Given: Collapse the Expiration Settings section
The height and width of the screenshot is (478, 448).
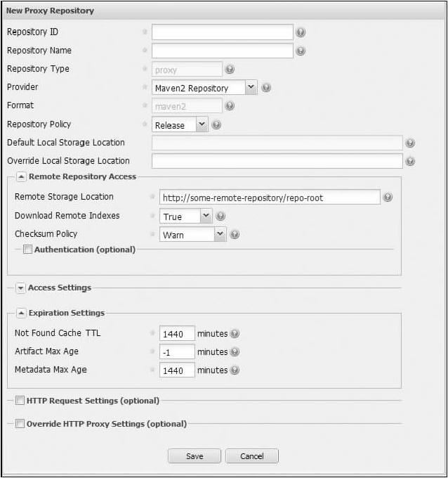Looking at the screenshot, I should click(20, 313).
